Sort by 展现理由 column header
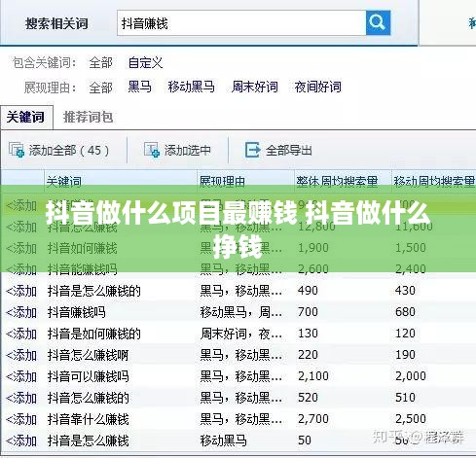The width and height of the screenshot is (476, 458). coord(222,181)
